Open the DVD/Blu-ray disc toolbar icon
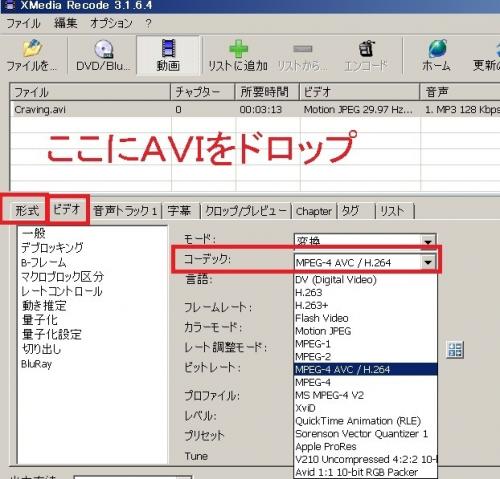This screenshot has width=500, height=479. (x=104, y=49)
